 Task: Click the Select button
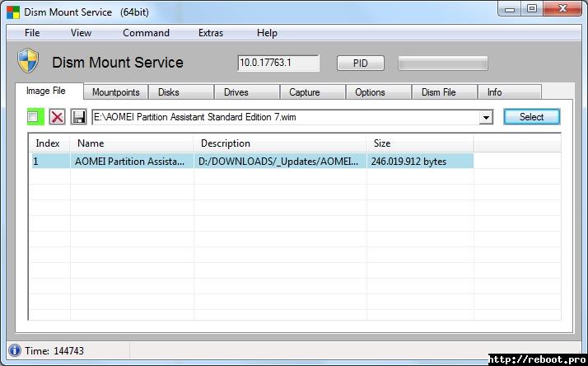531,117
